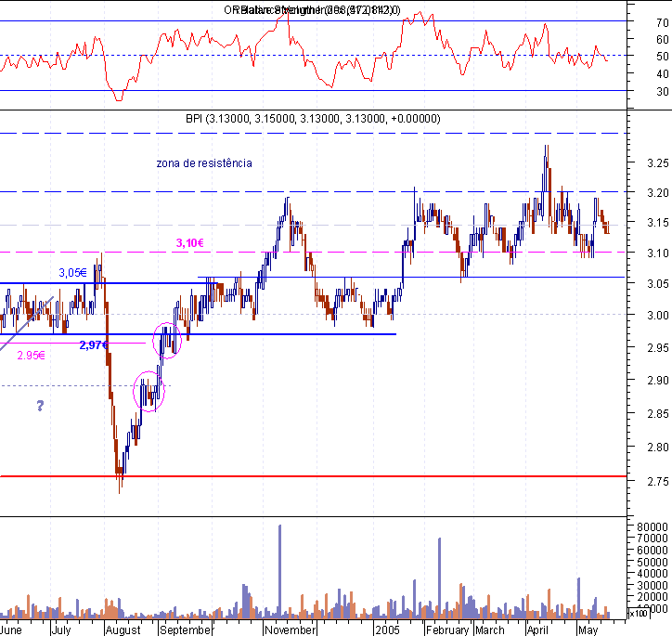This screenshot has height=636, width=672.
Task: Click the RSI 70 axis label
Action: (663, 22)
